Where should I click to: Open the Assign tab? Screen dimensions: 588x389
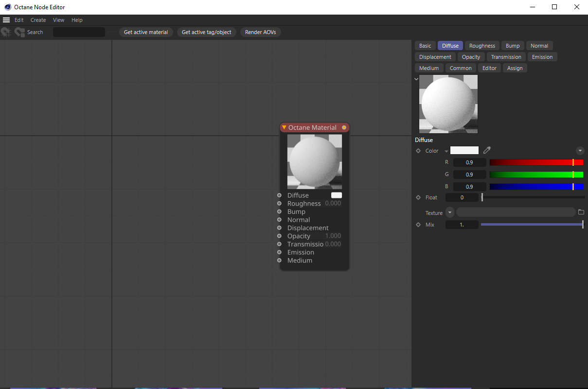[x=515, y=68]
